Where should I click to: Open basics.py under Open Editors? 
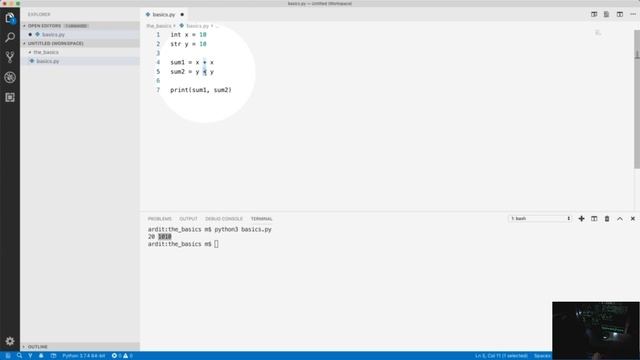[80, 35]
